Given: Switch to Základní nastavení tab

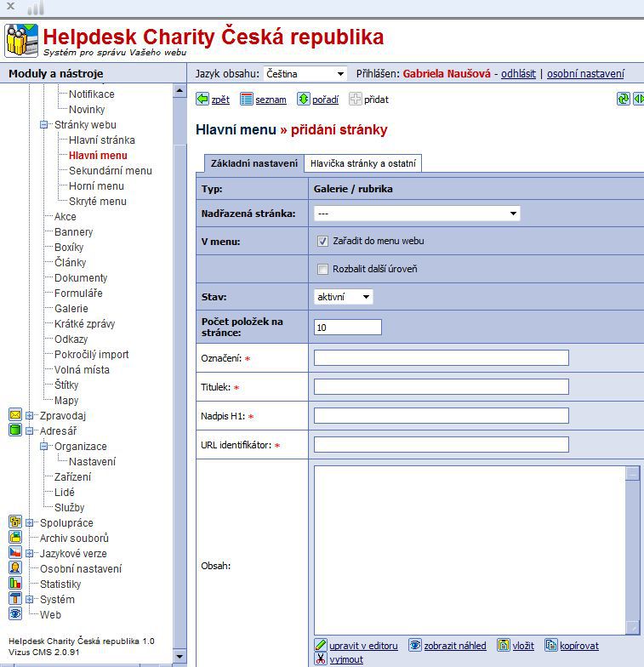Looking at the screenshot, I should click(254, 163).
